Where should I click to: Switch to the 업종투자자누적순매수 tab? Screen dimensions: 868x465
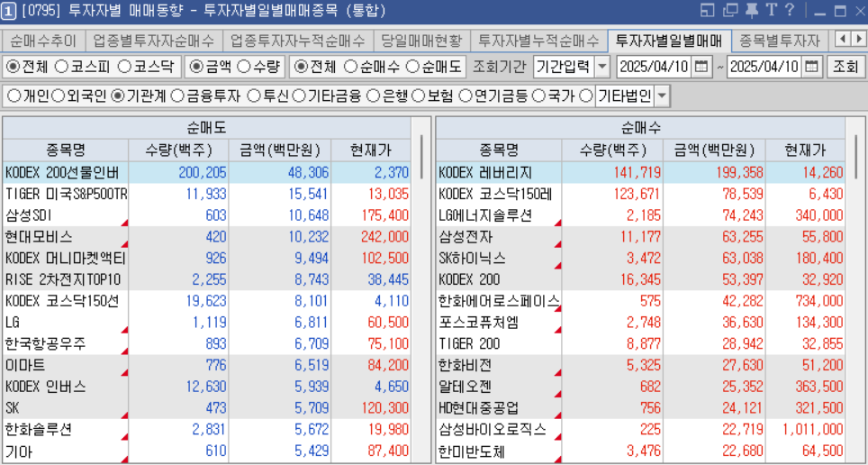click(x=298, y=40)
